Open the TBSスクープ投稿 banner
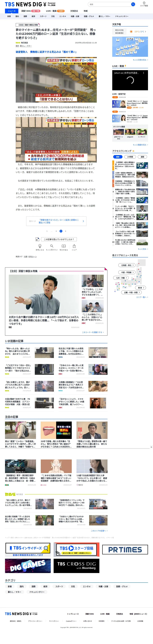 pyautogui.click(x=76, y=550)
